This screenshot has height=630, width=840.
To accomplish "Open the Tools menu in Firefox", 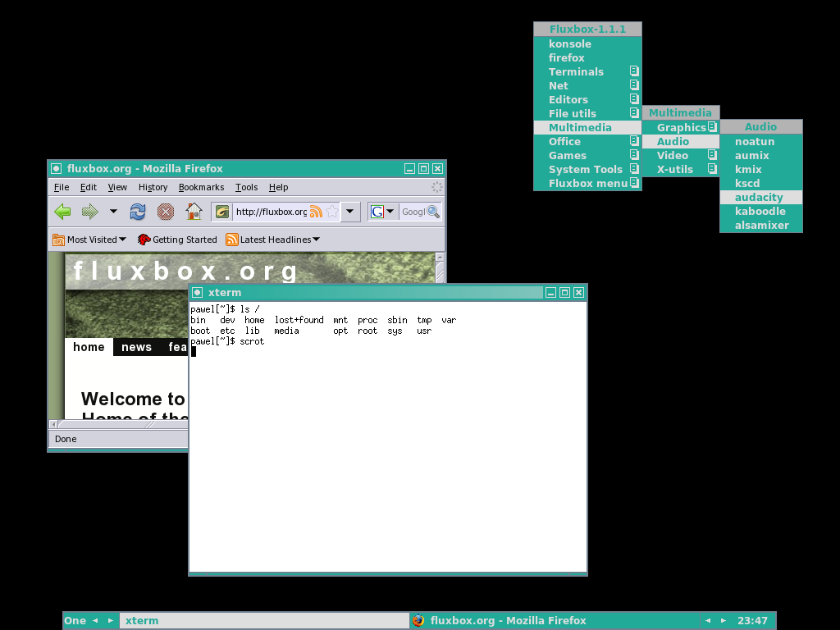I will click(246, 187).
